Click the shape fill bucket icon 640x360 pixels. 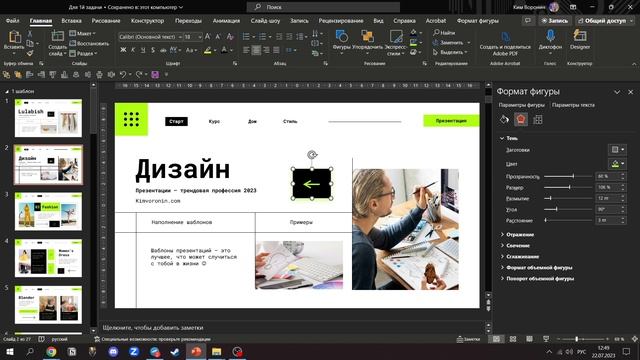(413, 32)
